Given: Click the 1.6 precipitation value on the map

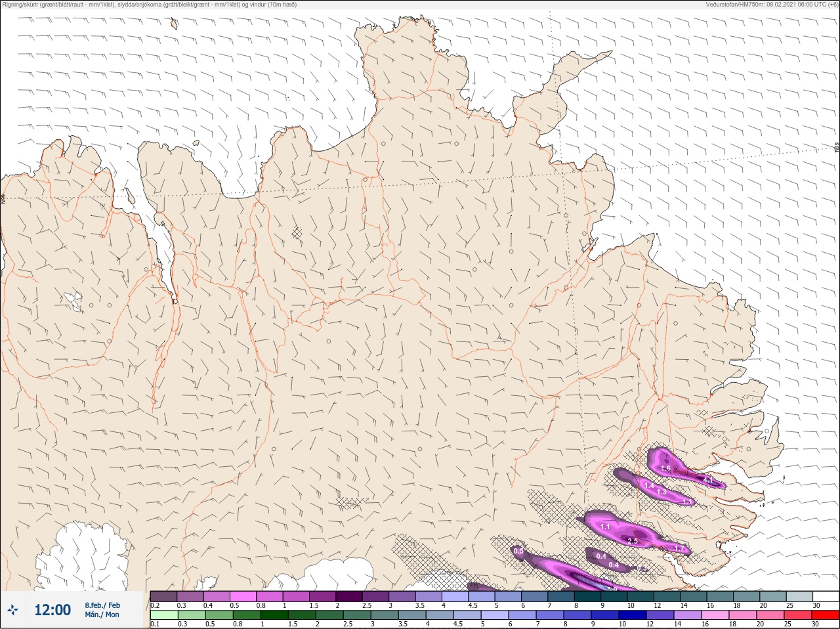Looking at the screenshot, I should click(x=665, y=469).
